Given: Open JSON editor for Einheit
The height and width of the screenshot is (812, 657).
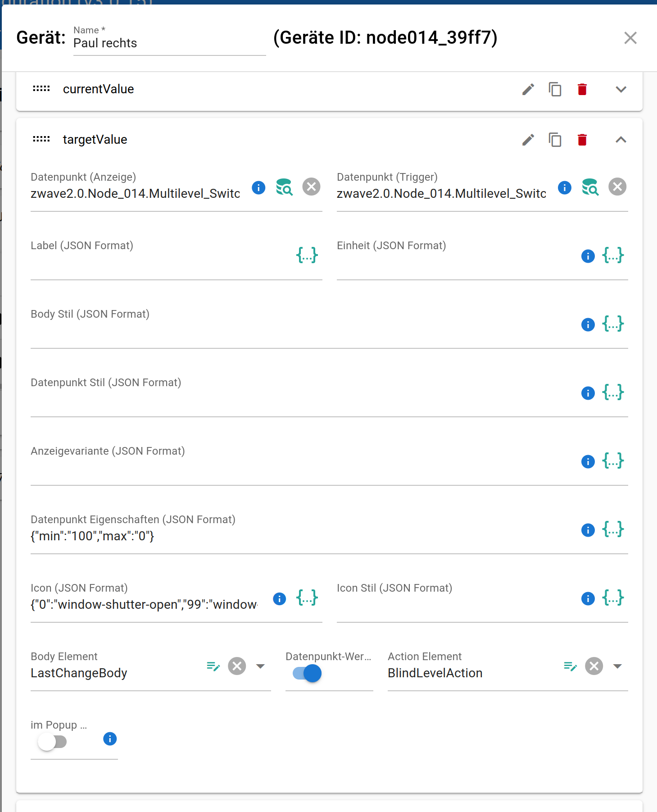Looking at the screenshot, I should (613, 255).
